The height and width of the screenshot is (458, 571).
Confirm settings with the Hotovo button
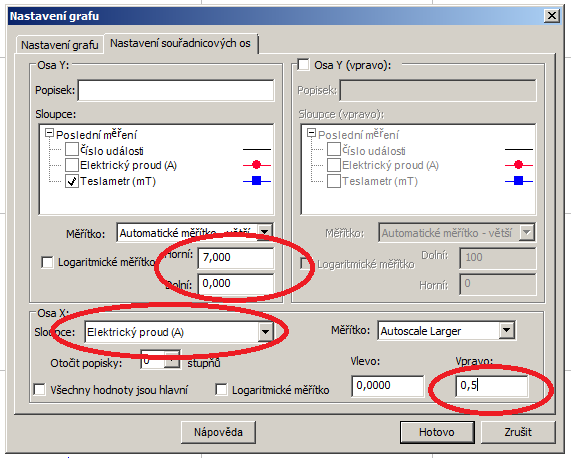[437, 432]
